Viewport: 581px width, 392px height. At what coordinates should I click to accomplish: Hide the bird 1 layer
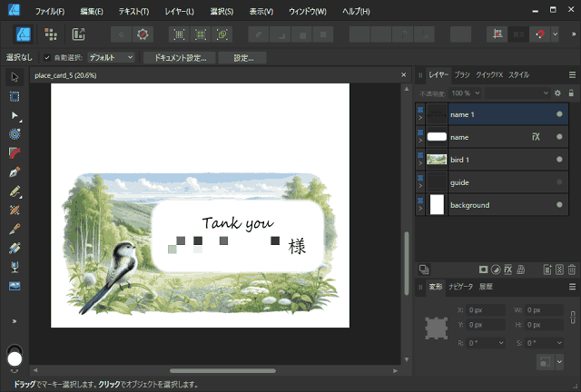point(559,160)
